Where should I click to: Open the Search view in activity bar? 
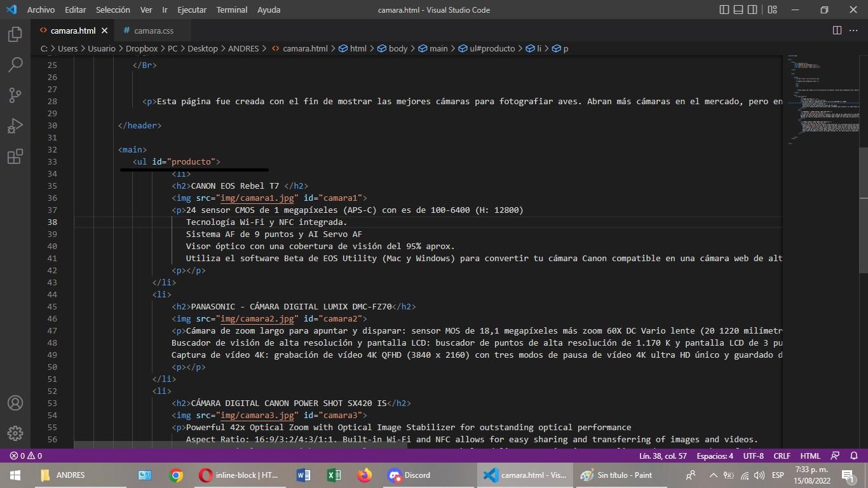click(x=15, y=65)
